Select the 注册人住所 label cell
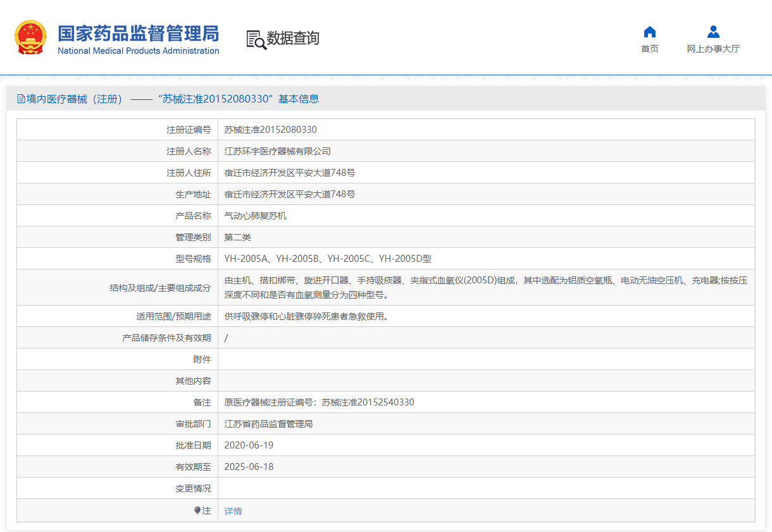Screen dimensions: 772x532 click(x=117, y=173)
